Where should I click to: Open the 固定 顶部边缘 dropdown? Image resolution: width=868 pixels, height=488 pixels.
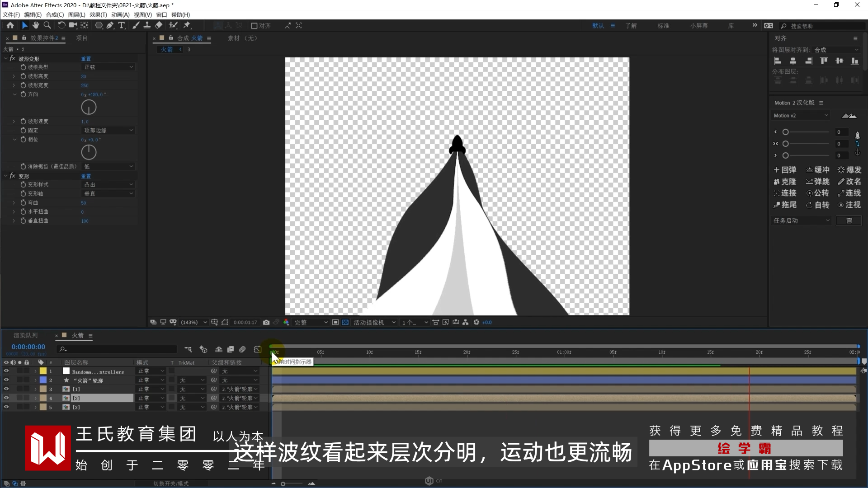point(108,130)
